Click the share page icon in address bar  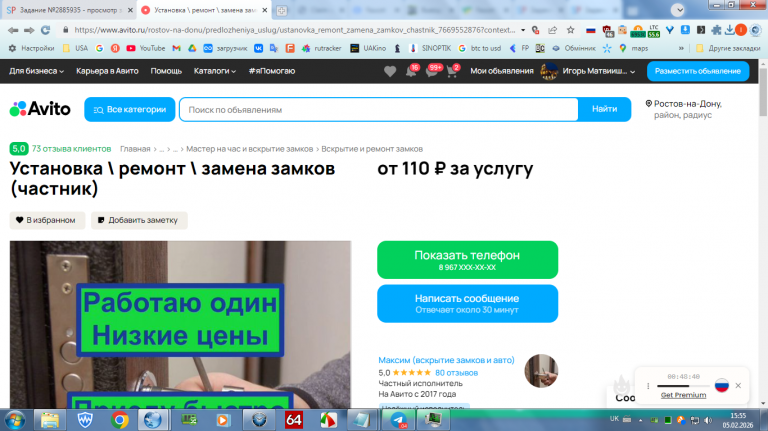point(552,30)
